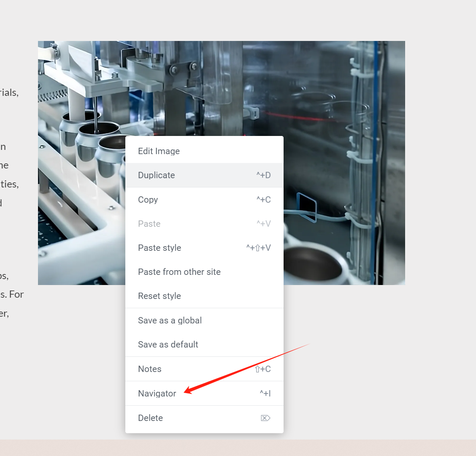The width and height of the screenshot is (476, 456).
Task: Open Notes from the context menu
Action: 204,369
